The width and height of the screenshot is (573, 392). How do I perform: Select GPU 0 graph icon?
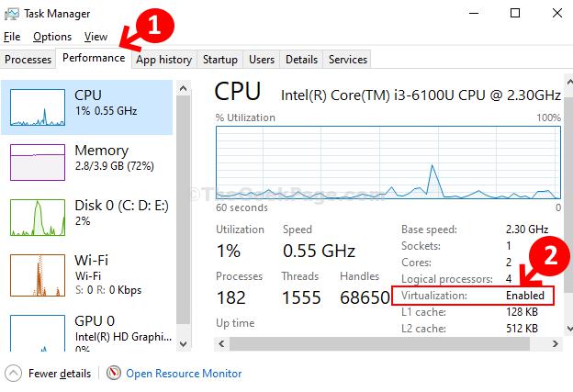tap(38, 333)
